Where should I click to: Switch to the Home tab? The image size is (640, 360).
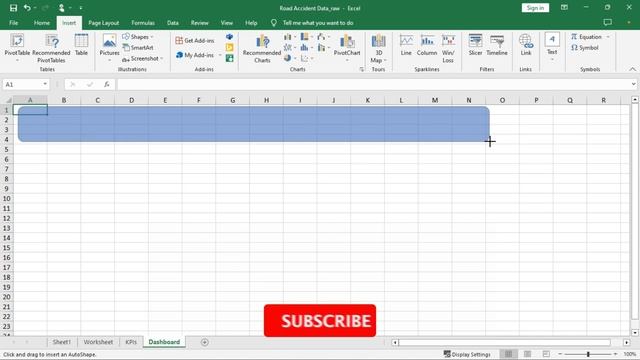click(42, 23)
